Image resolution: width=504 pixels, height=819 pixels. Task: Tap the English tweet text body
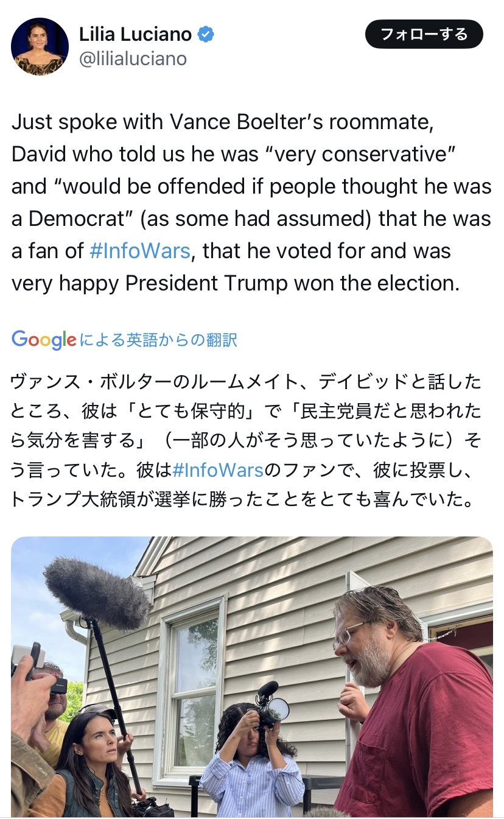point(252,203)
